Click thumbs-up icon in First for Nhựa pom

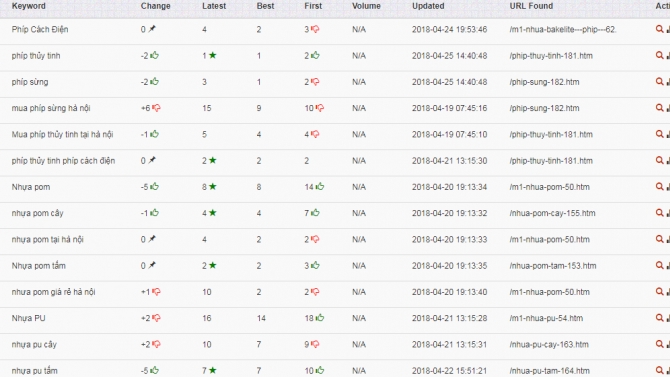point(320,186)
